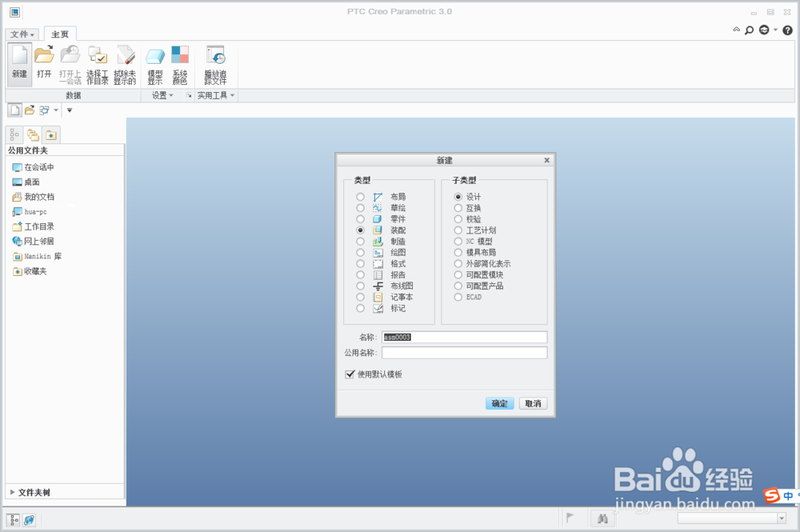This screenshot has height=532, width=800.
Task: Open 收藏夹 favorites folder
Action: click(x=30, y=271)
